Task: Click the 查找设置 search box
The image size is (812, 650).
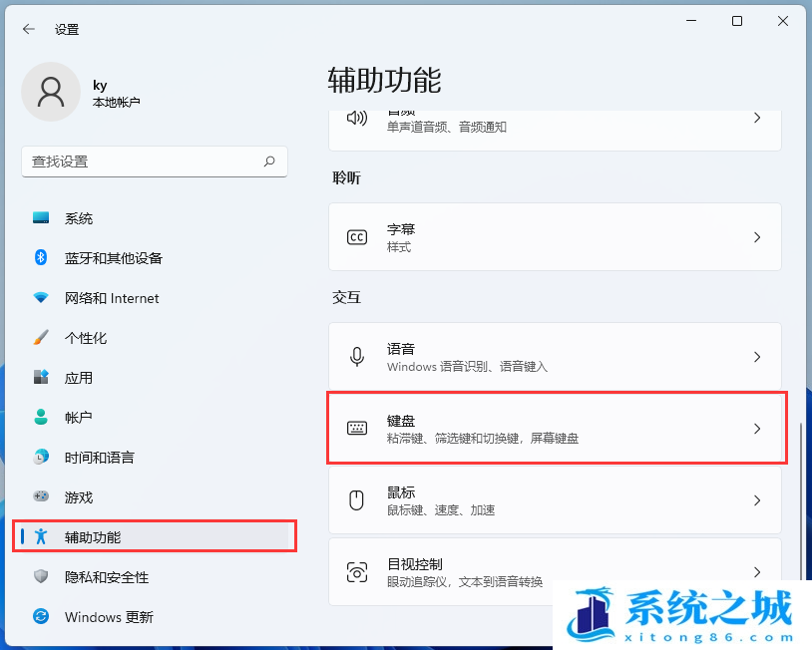Action: pos(155,162)
